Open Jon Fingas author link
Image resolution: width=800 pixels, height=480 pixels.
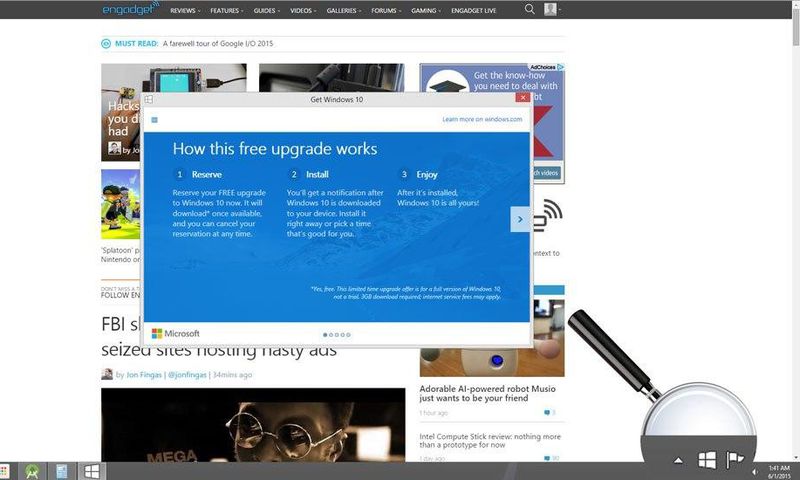coord(144,374)
